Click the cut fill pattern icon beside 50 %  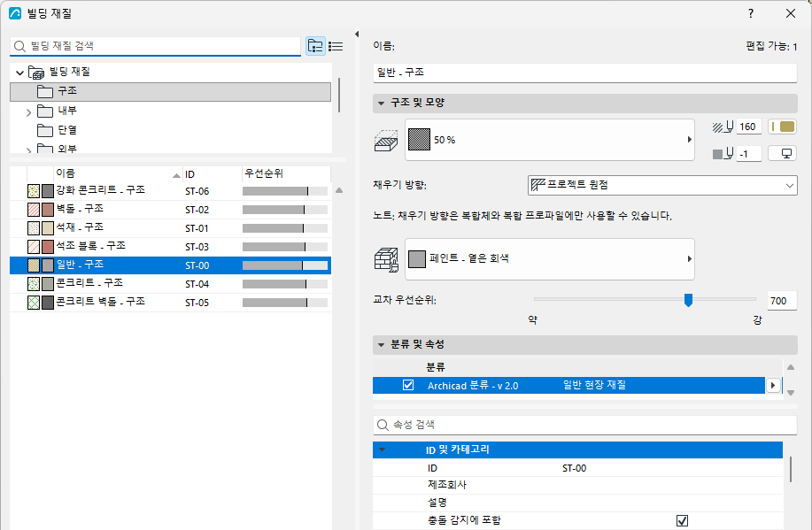click(386, 141)
